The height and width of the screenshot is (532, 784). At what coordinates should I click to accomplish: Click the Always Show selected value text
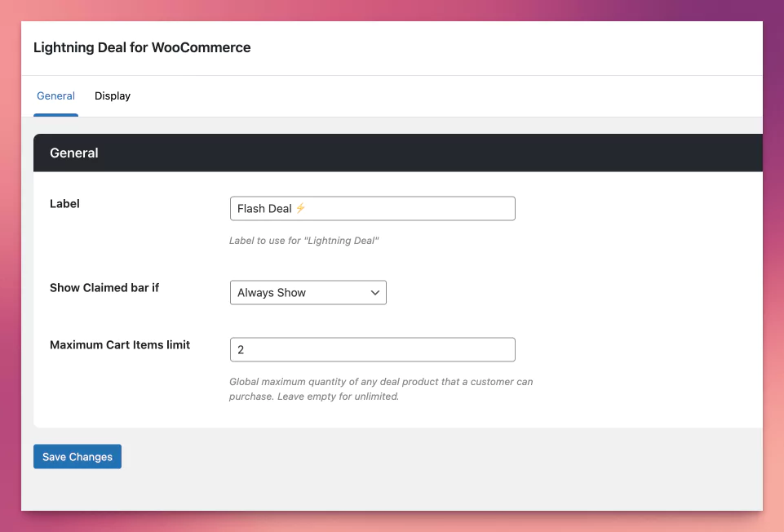(x=272, y=292)
